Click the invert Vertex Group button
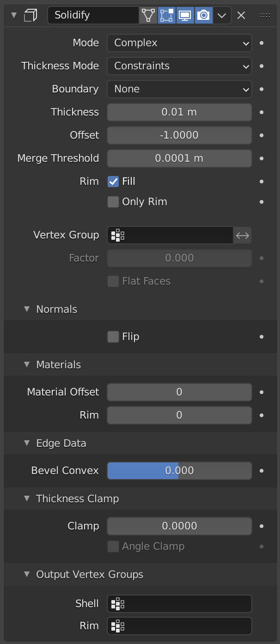The width and height of the screenshot is (280, 644). (x=242, y=235)
